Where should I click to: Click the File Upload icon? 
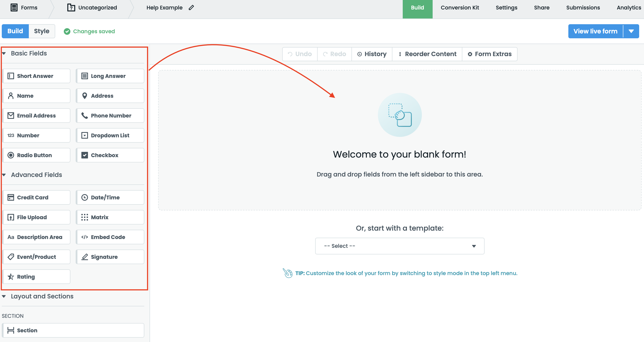coord(11,217)
